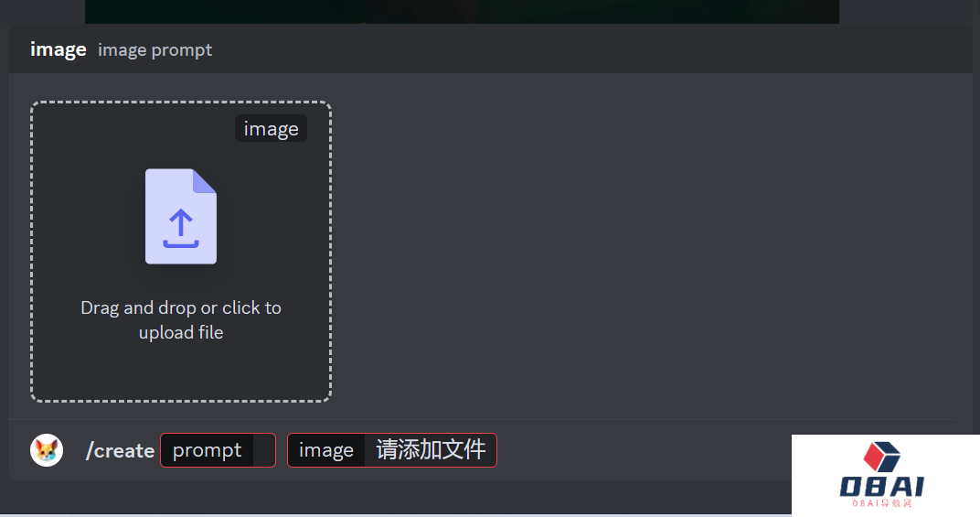
Task: Select the /create slash command
Action: pos(120,450)
